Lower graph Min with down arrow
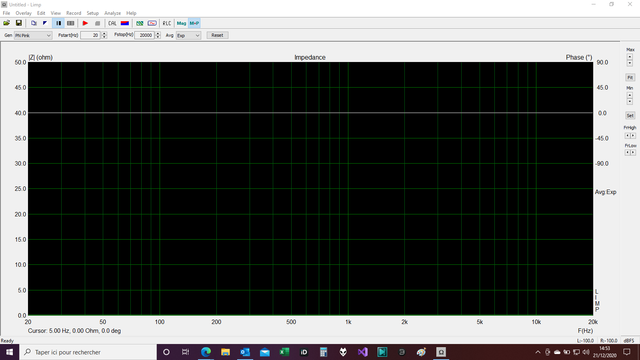 [630, 101]
